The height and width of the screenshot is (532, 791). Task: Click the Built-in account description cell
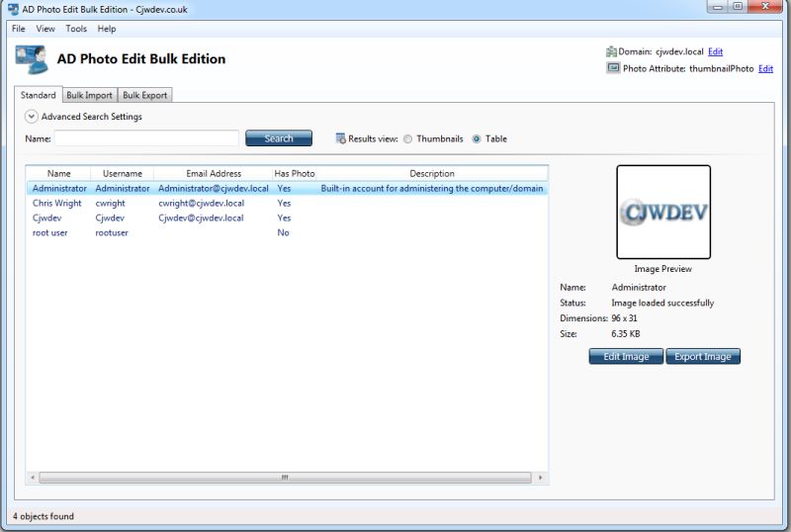(x=432, y=188)
